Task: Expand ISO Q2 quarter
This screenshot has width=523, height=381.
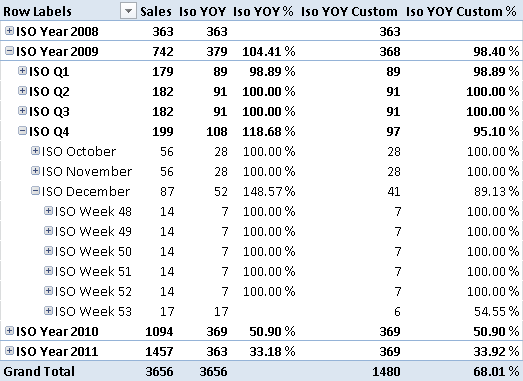Action: click(22, 90)
